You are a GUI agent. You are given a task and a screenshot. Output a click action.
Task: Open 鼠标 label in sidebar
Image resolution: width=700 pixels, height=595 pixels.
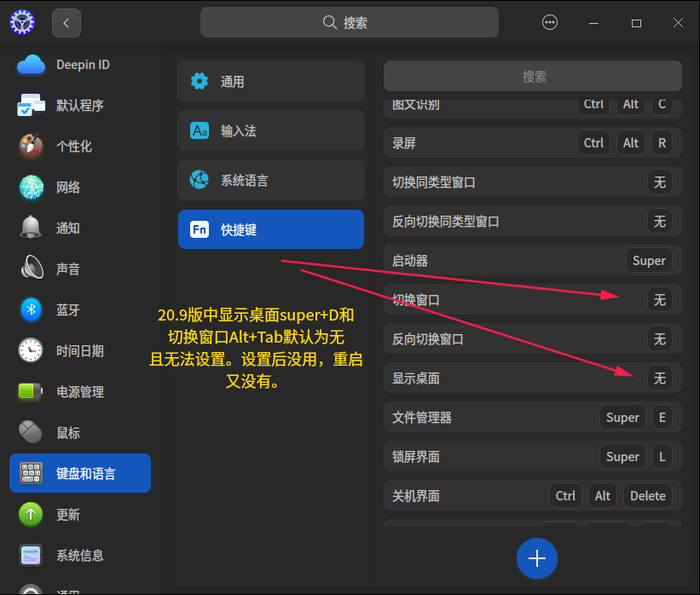pyautogui.click(x=68, y=432)
